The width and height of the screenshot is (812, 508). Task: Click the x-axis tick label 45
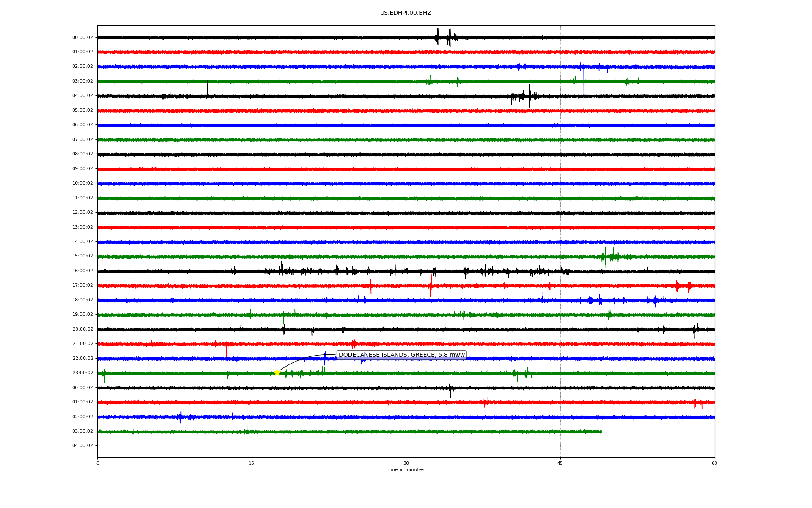click(x=560, y=463)
